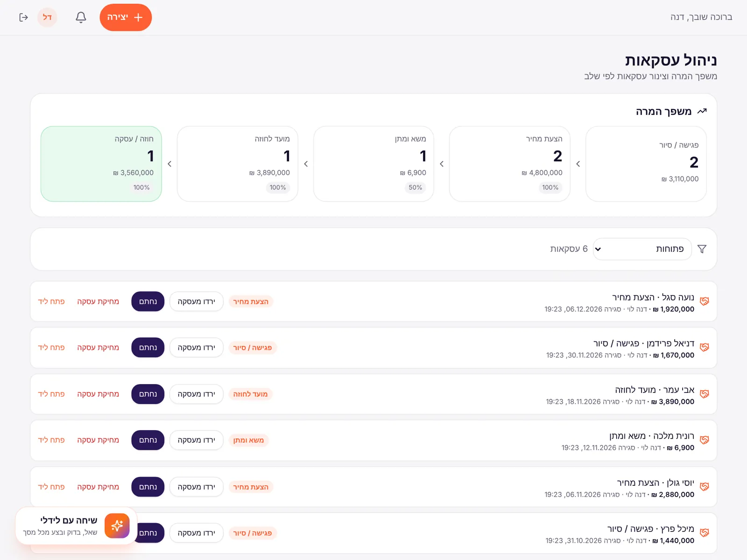Mark נועה סגל deal as נחתם
Image resolution: width=747 pixels, height=560 pixels.
click(x=148, y=301)
